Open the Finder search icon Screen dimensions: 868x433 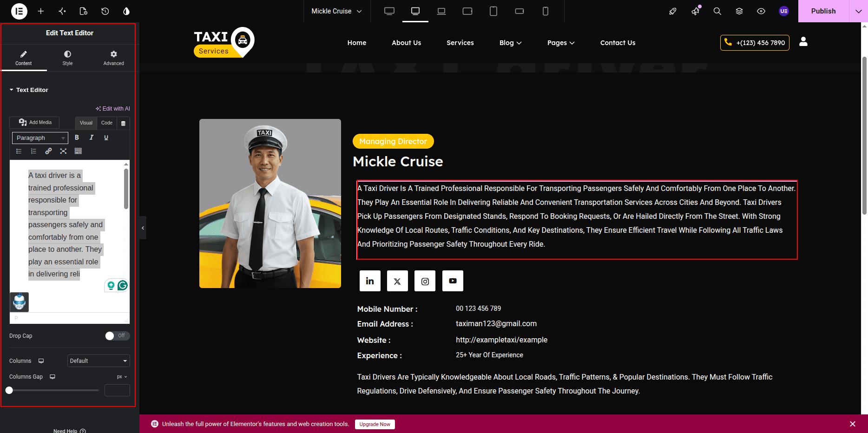717,11
